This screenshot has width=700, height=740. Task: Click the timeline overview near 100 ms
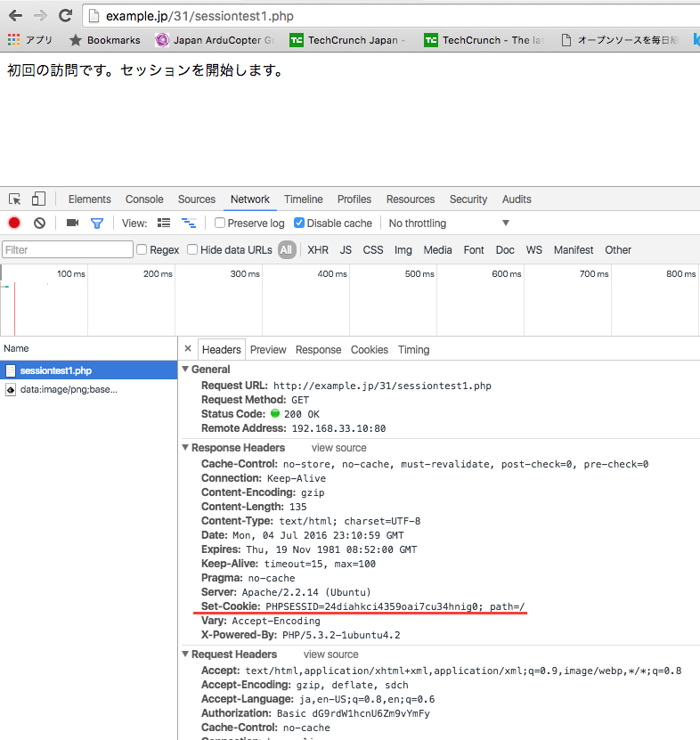(71, 273)
